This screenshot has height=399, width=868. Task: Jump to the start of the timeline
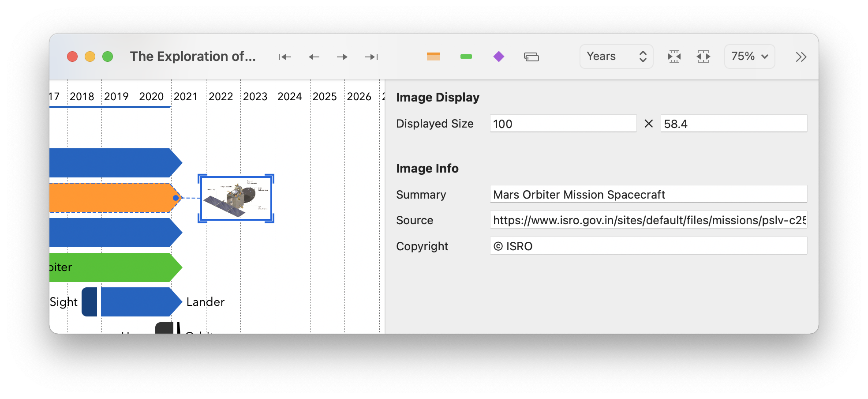(285, 56)
